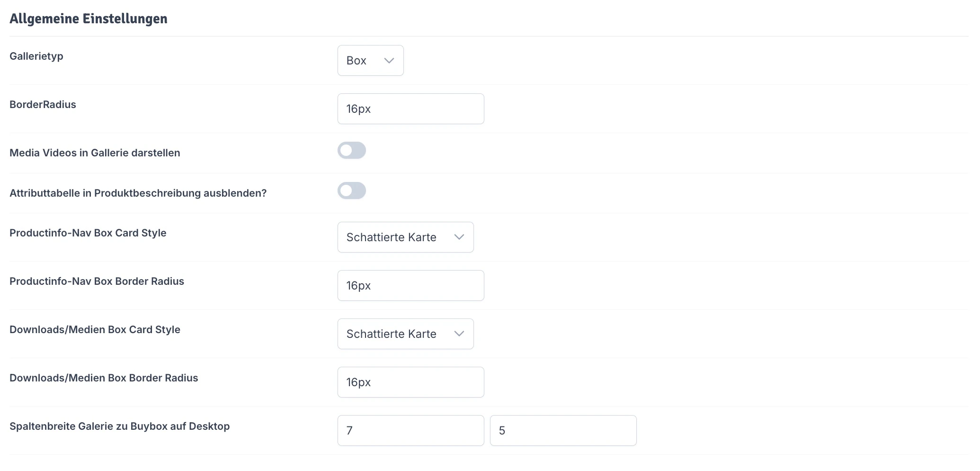Click the Allgemeine Einstellungen heading
Image resolution: width=980 pixels, height=471 pixels.
click(89, 19)
